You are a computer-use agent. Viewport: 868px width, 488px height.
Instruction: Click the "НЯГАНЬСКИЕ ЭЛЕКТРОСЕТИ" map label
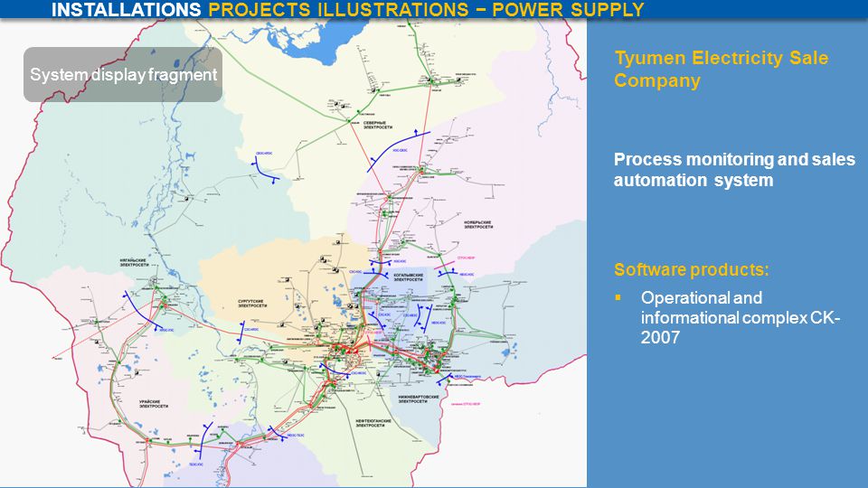coord(134,262)
